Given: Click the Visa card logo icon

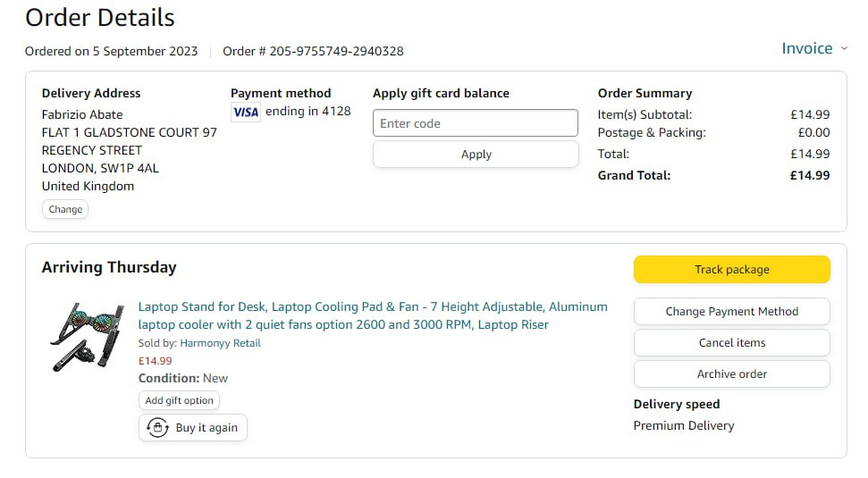Looking at the screenshot, I should click(246, 112).
